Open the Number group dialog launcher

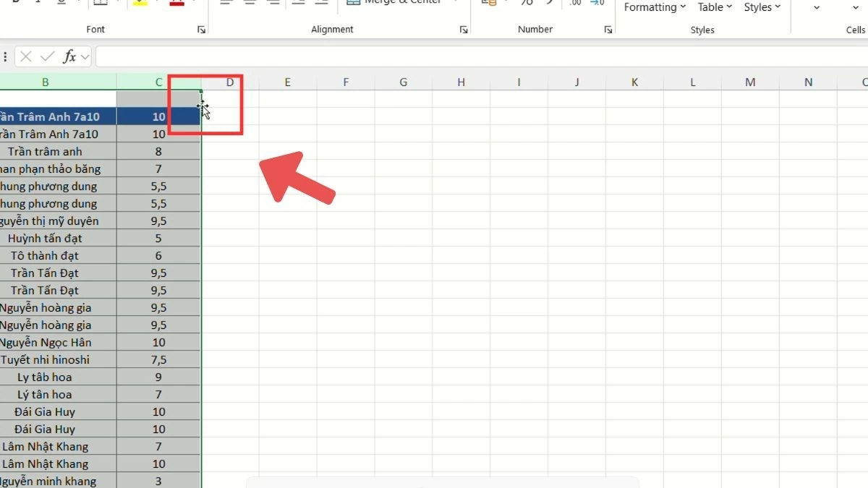point(608,30)
